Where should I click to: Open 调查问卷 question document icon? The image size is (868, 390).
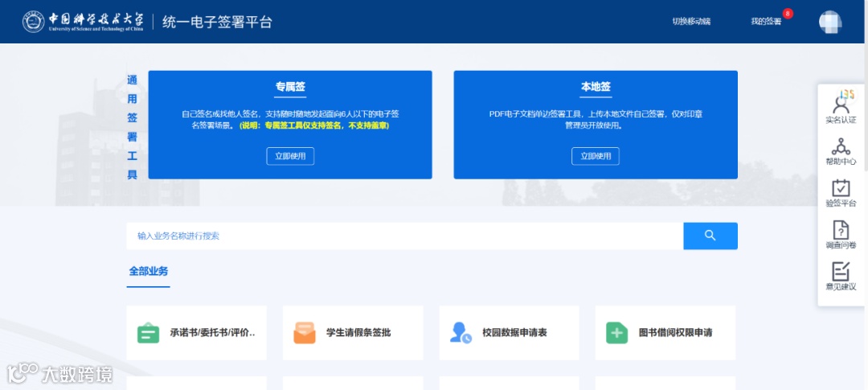pyautogui.click(x=841, y=229)
